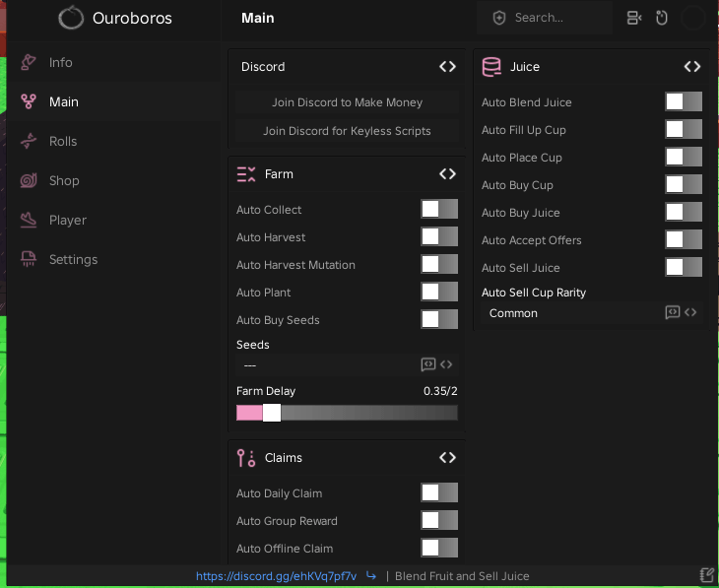
Task: Open the Settings tab
Action: tap(114, 260)
